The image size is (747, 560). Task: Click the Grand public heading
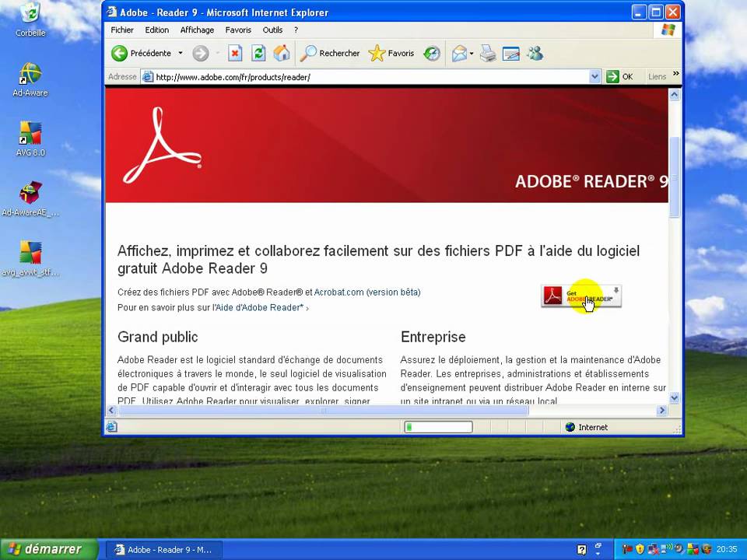click(158, 337)
